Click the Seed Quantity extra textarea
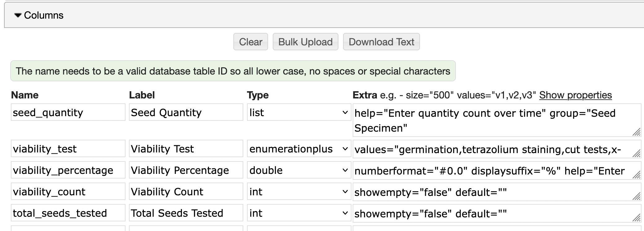The width and height of the screenshot is (644, 231). [x=493, y=120]
